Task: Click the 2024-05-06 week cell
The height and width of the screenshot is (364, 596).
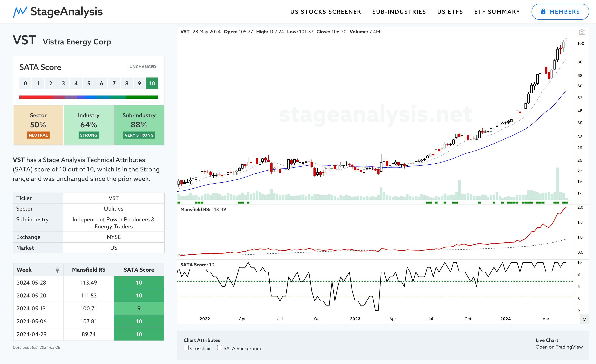Action: coord(38,322)
